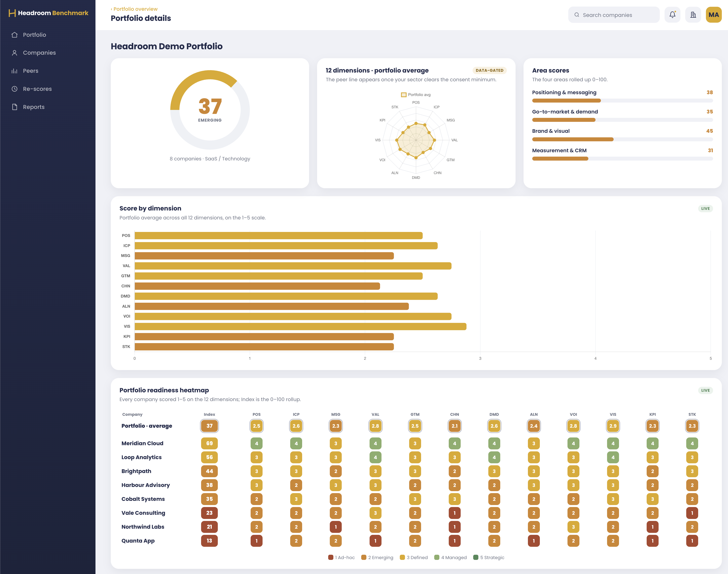
Task: Toggle Portfolio avg legend in radar chart
Action: point(416,95)
